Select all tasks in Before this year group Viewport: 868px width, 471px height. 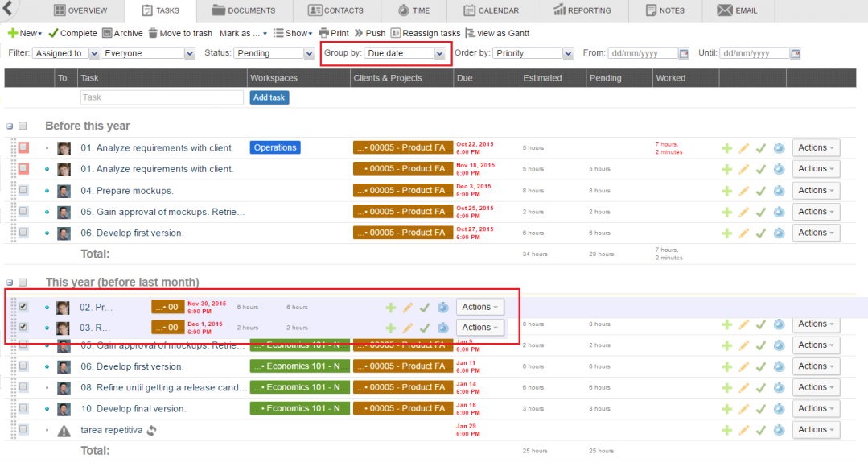click(23, 126)
